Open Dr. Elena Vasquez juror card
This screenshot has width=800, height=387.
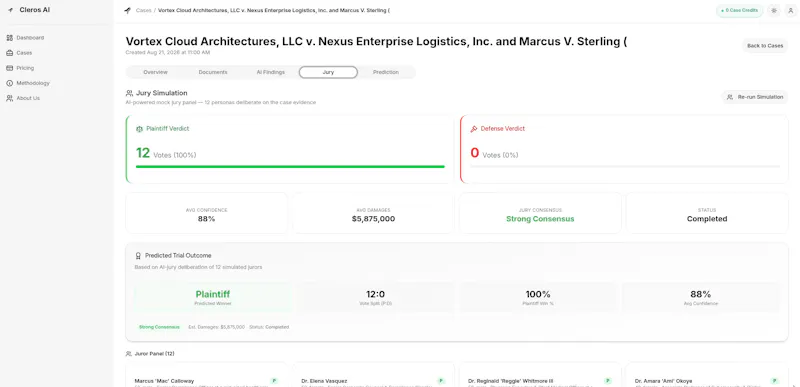pos(373,375)
